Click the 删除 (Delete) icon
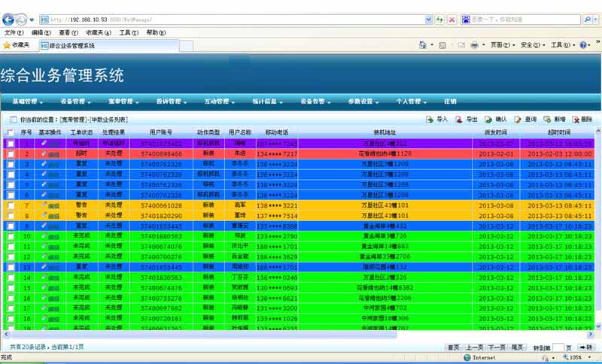602x364 pixels. 576,120
